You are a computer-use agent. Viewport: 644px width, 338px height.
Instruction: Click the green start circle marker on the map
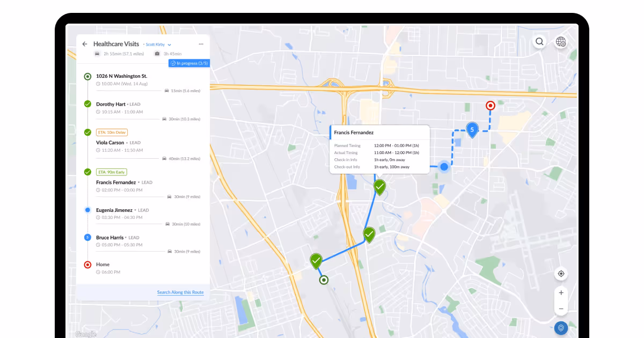324,280
